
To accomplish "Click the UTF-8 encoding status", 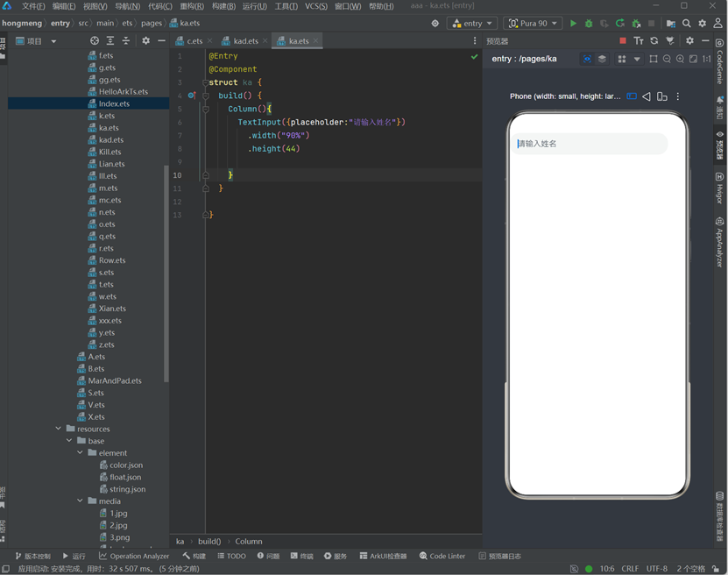I will 656,569.
